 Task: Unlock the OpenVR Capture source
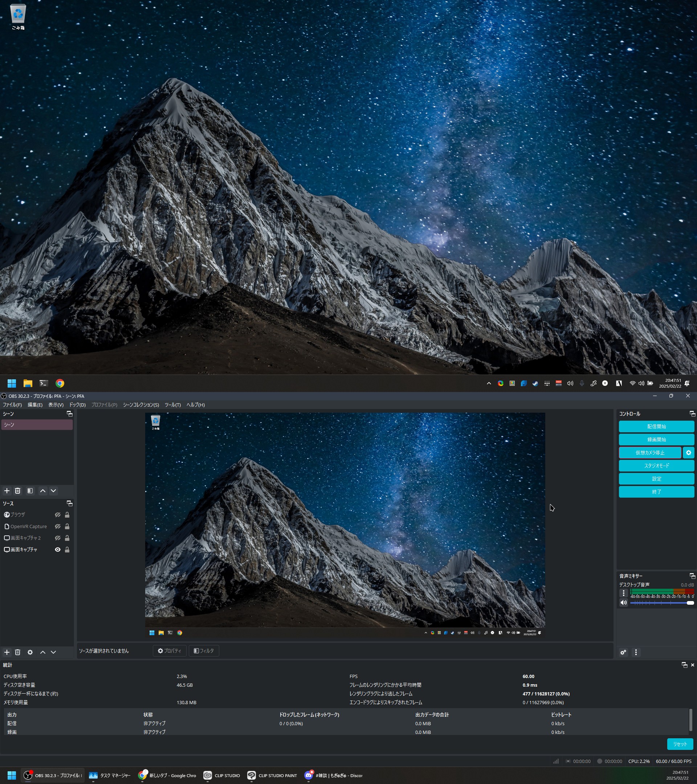(x=67, y=526)
